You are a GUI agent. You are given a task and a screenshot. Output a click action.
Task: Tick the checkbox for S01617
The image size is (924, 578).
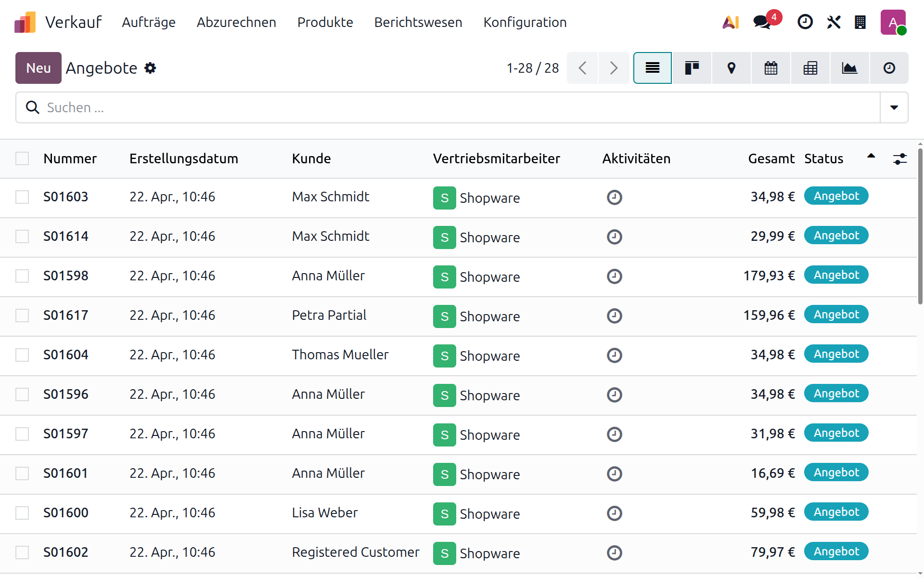[22, 315]
